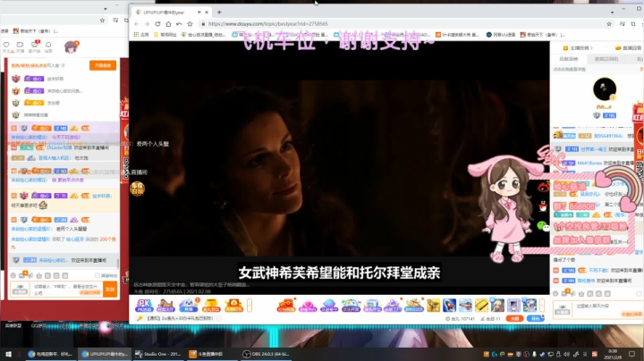Screen dimensions: 644x361
Task: Click the left chat panel scrollbar
Action: [x=118, y=264]
